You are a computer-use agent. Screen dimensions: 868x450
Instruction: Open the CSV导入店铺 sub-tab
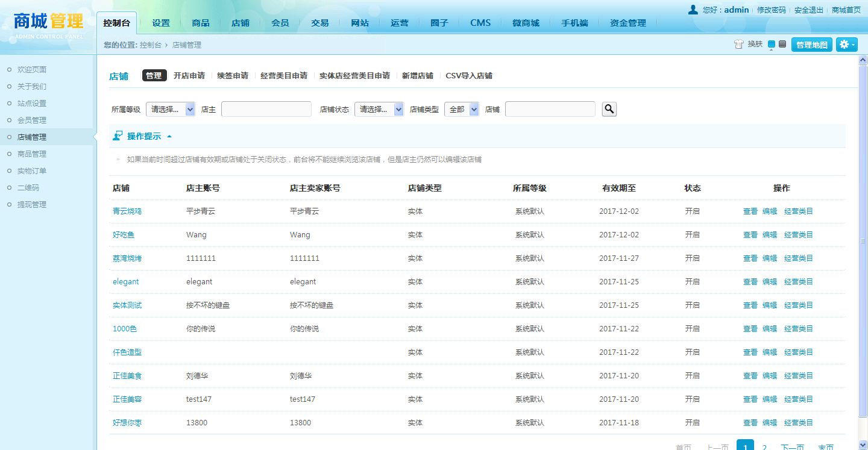pos(469,76)
